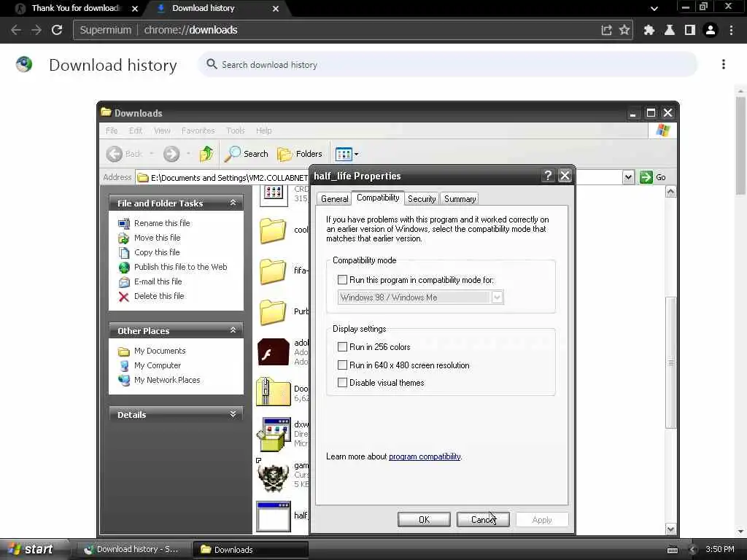Show hidden system tray icons arrow
747x560 pixels.
tap(693, 550)
